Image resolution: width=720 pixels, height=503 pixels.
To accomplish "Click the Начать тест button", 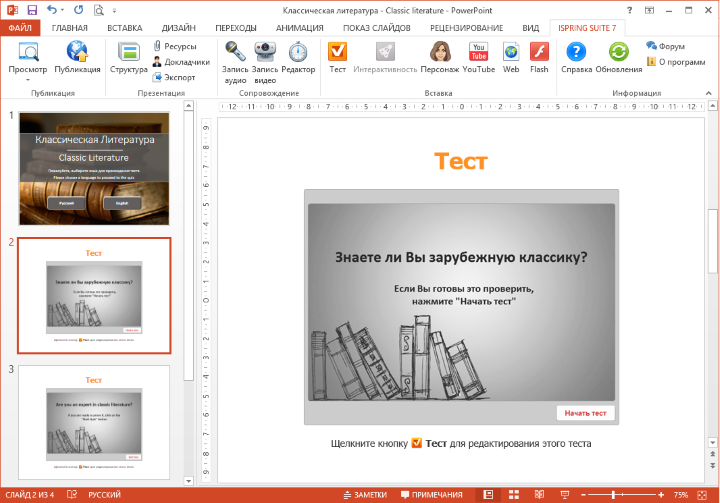I will 585,413.
